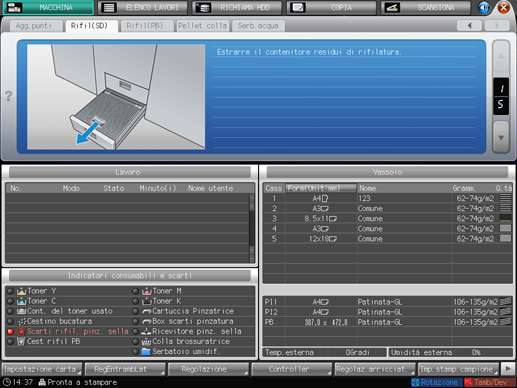
Task: Click the Colla brossuratrice icon
Action: click(146, 342)
